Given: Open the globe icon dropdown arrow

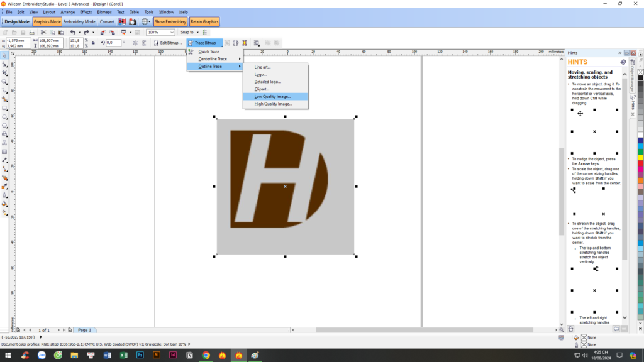Looking at the screenshot, I should (x=150, y=21).
